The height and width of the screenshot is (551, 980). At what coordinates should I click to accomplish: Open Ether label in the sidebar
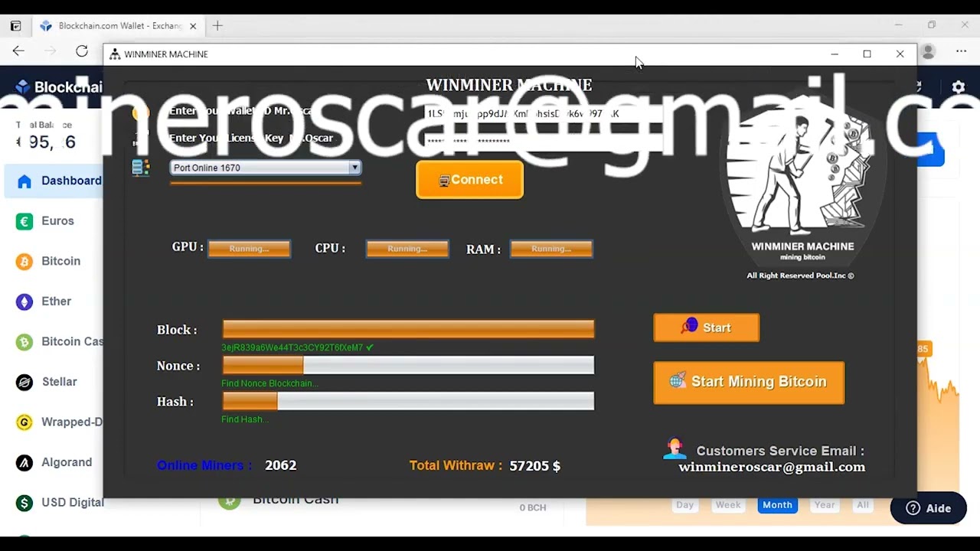point(56,302)
